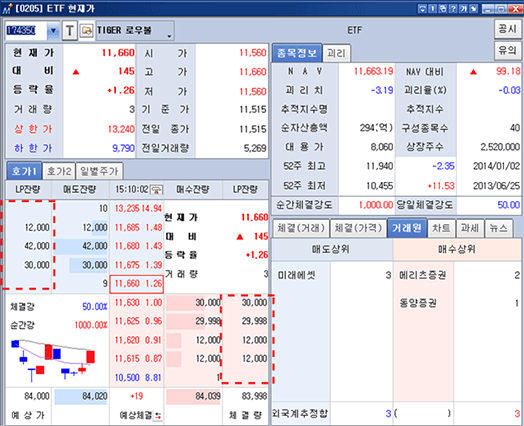Select the 종목정보 tab

[297, 53]
